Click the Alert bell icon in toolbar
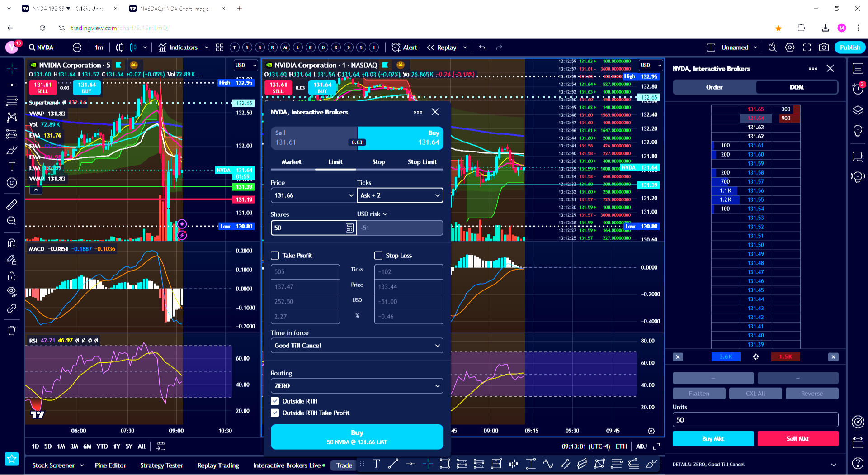Viewport: 868px width, 475px height. tap(396, 47)
